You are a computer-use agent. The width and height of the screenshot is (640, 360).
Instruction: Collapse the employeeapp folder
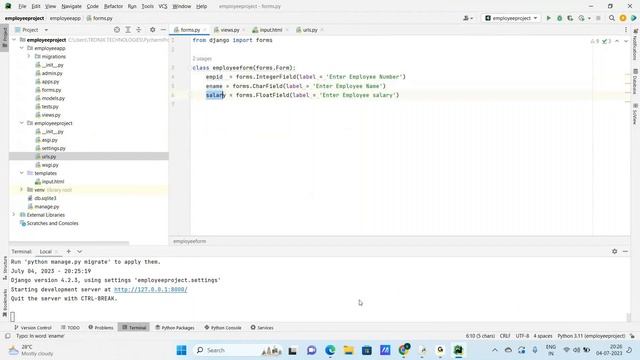[x=22, y=48]
